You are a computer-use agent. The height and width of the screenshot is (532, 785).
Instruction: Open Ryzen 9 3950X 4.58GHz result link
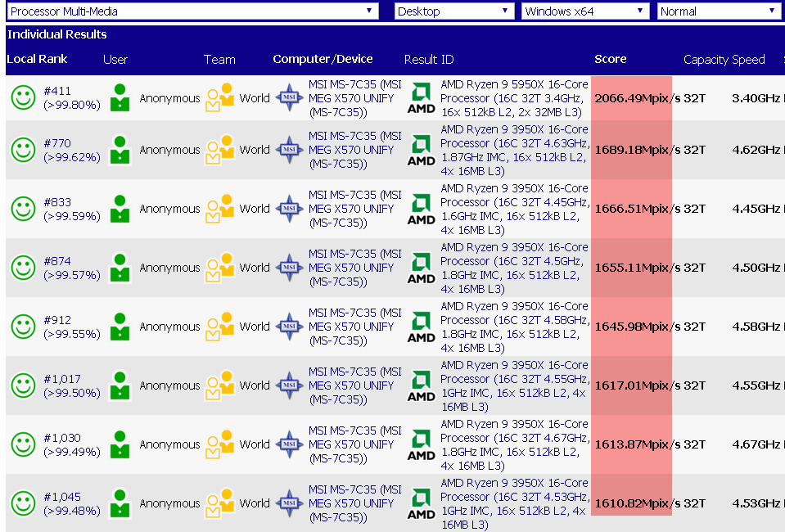(x=515, y=327)
